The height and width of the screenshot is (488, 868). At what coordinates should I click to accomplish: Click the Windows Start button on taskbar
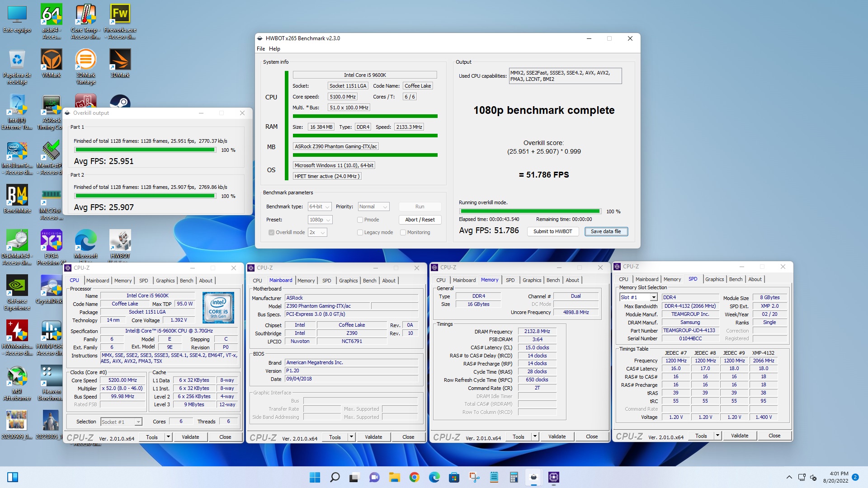click(x=315, y=477)
